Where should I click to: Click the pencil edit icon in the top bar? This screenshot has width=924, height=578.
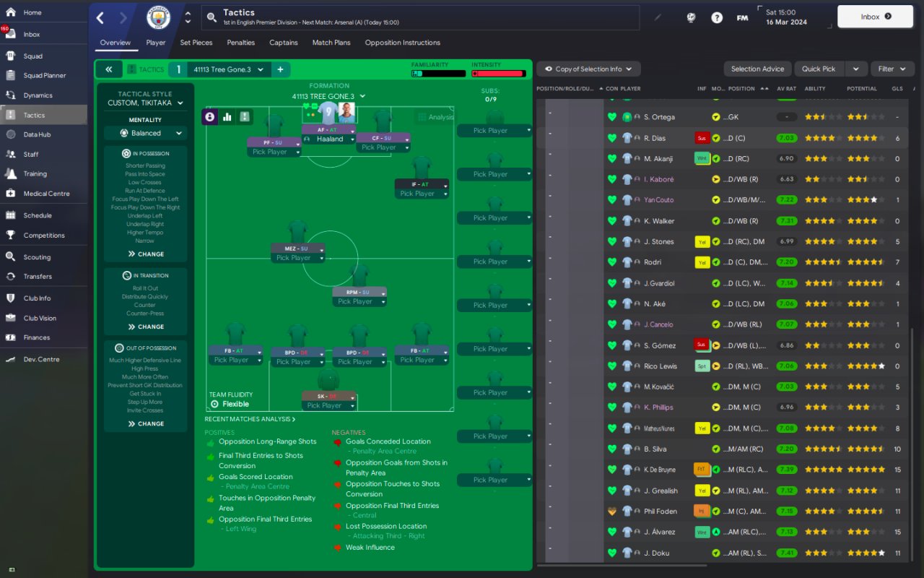[658, 17]
